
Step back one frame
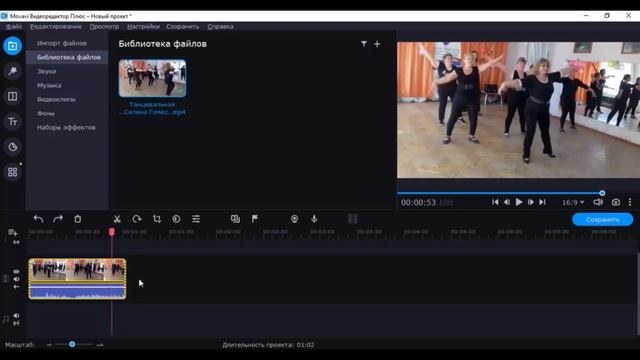[507, 202]
